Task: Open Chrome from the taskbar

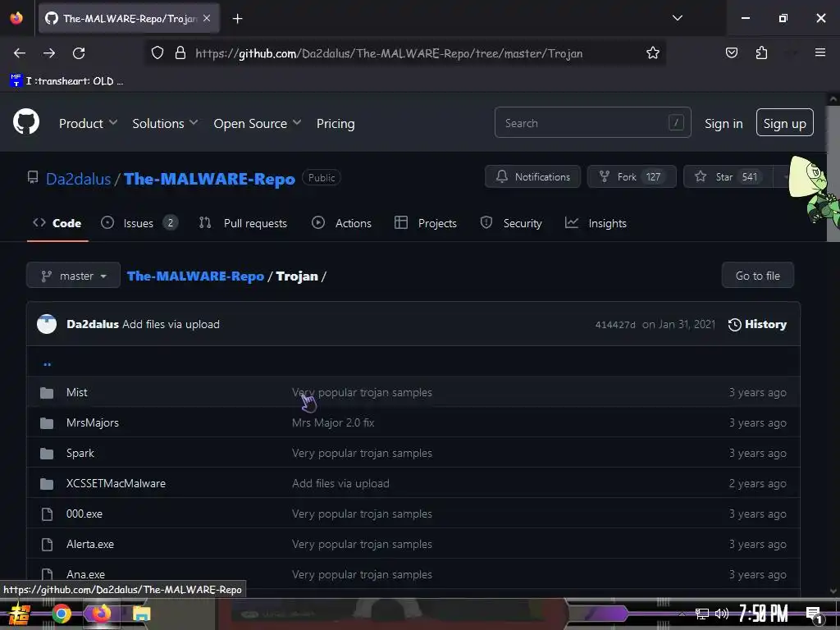Action: (62, 614)
